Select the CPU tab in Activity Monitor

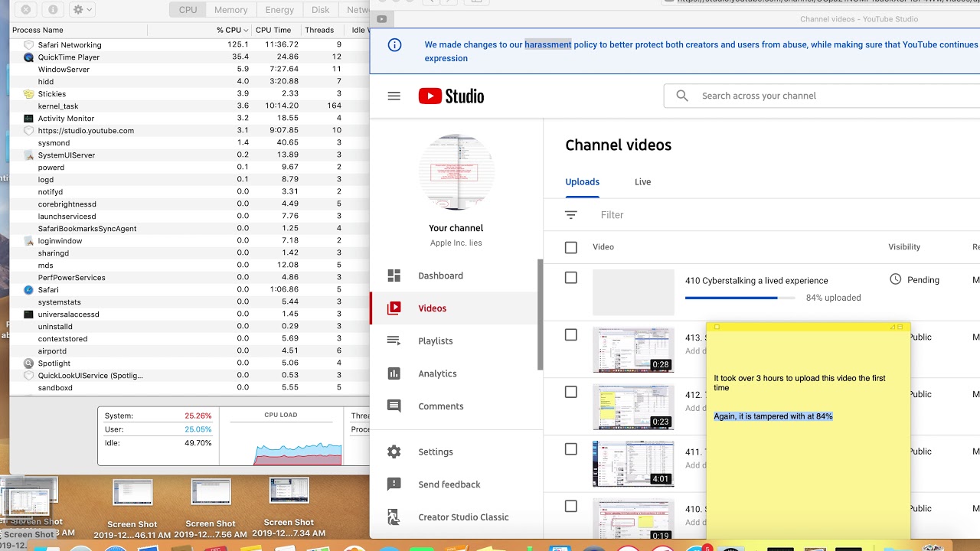pos(188,10)
